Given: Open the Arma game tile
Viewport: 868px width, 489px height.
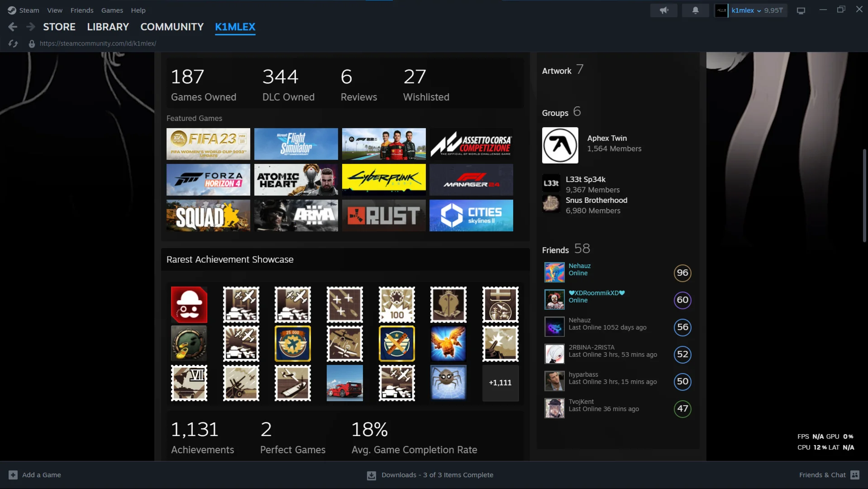Looking at the screenshot, I should (x=296, y=216).
